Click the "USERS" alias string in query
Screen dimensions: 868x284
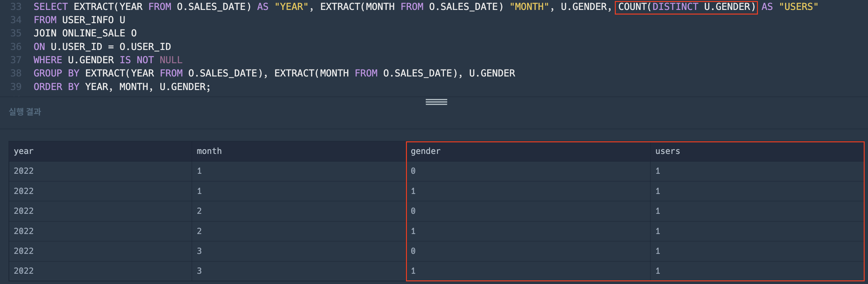(798, 7)
